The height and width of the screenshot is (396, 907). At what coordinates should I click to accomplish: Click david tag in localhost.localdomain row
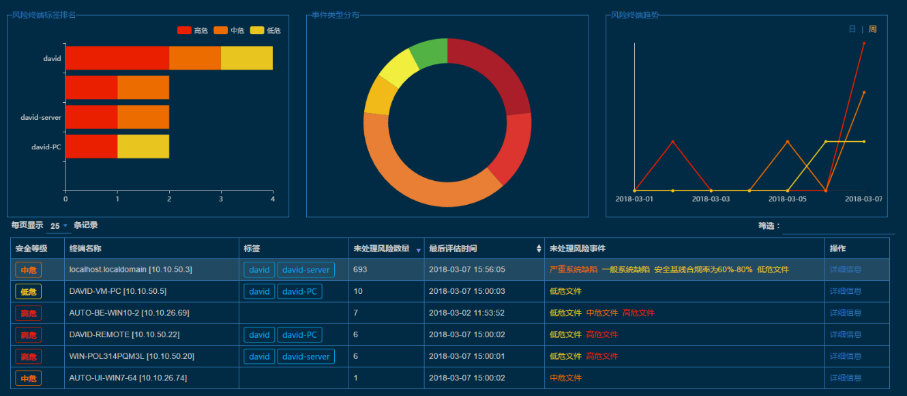coord(259,269)
